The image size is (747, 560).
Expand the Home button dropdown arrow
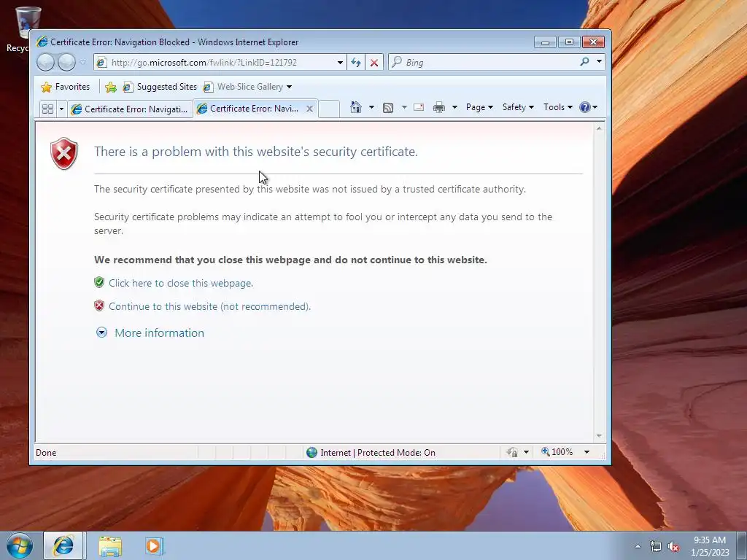371,107
